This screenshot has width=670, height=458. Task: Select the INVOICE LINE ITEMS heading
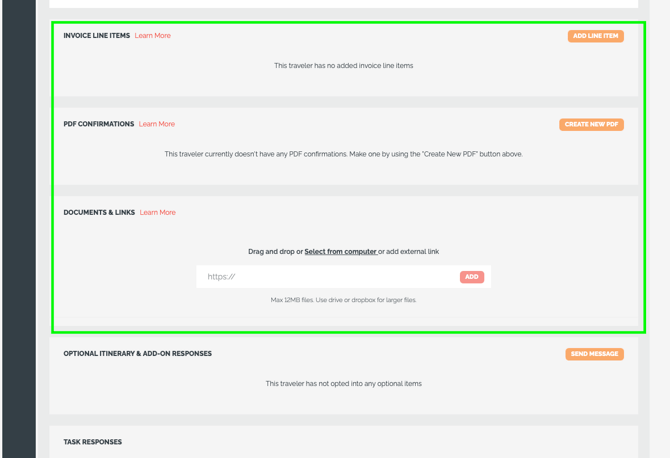pos(97,35)
